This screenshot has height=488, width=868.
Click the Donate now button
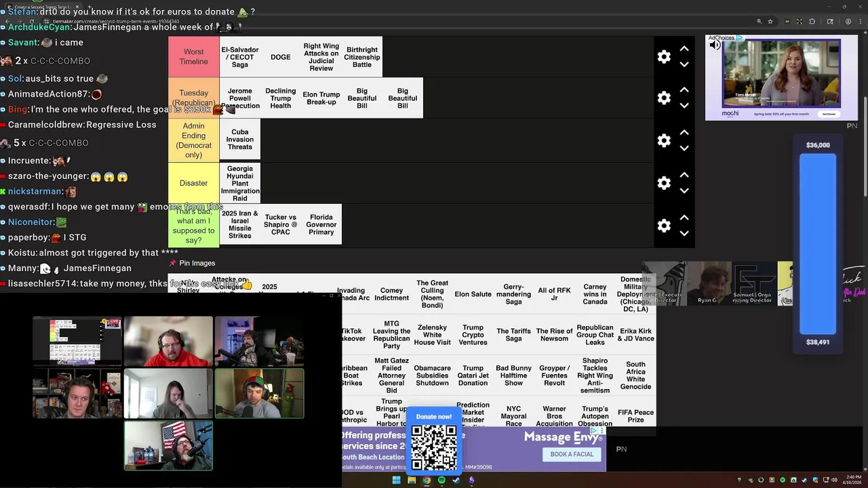(434, 417)
